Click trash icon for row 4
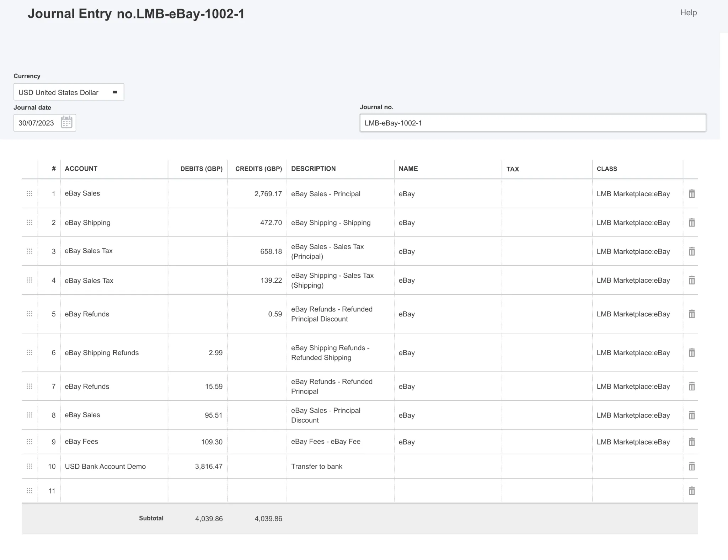 692,280
